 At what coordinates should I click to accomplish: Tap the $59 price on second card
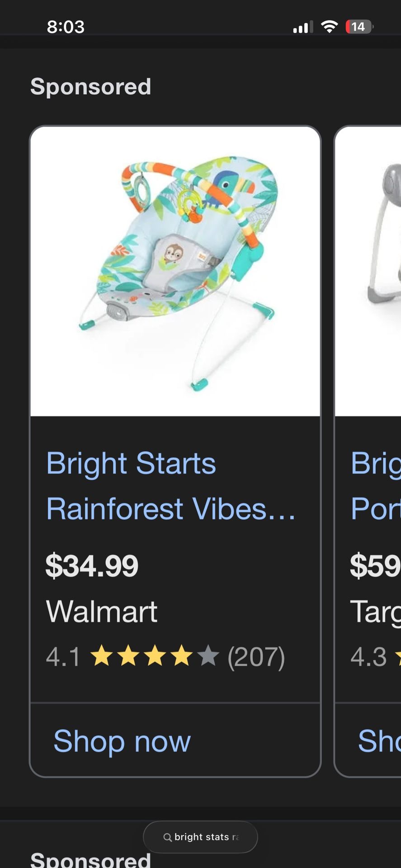coord(375,566)
